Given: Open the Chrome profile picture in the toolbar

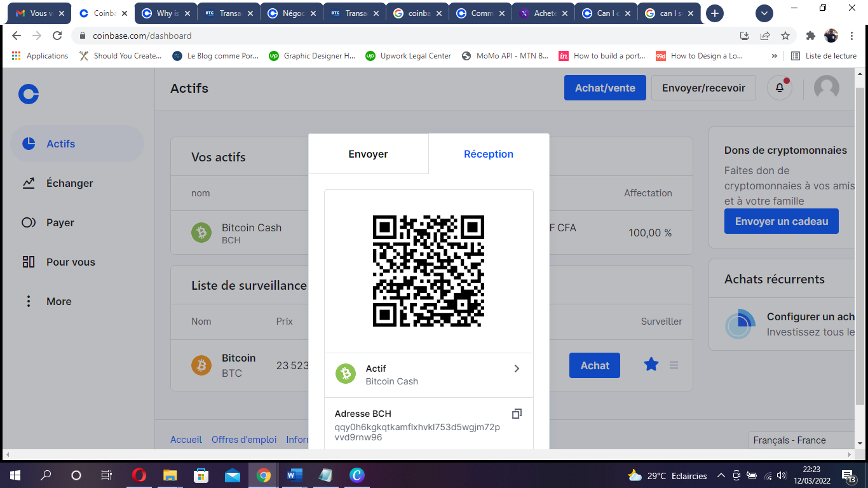Looking at the screenshot, I should (831, 36).
